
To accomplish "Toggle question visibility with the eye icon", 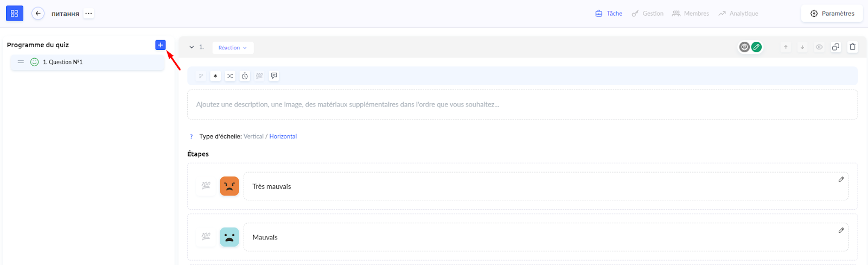I will [819, 47].
